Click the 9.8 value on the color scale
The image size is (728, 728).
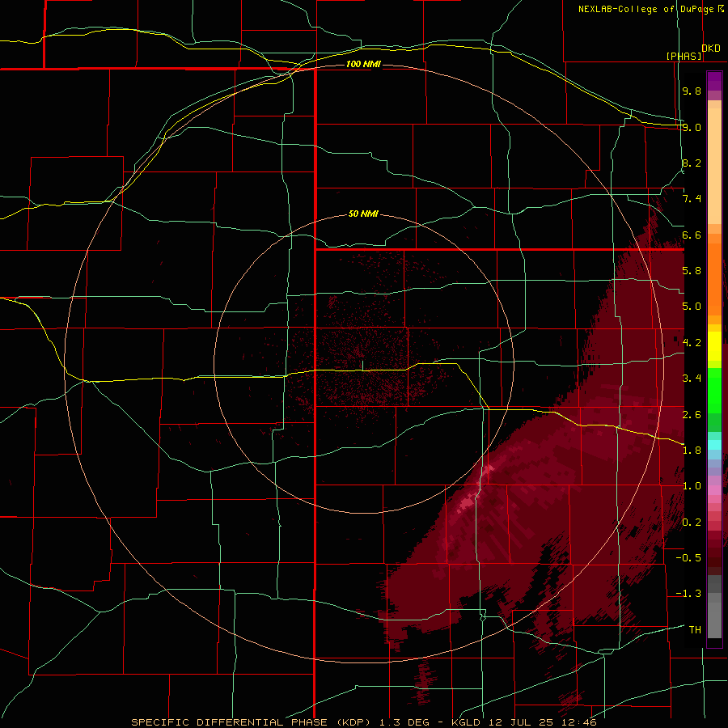pos(692,91)
